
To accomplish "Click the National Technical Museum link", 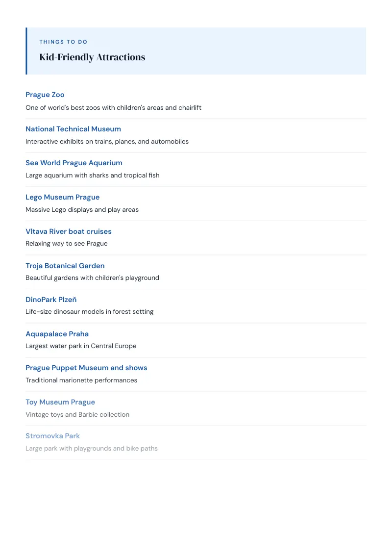I will pos(73,129).
